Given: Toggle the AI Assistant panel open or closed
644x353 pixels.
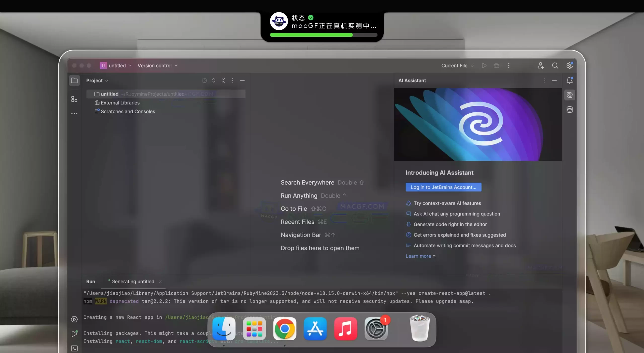Looking at the screenshot, I should 569,95.
